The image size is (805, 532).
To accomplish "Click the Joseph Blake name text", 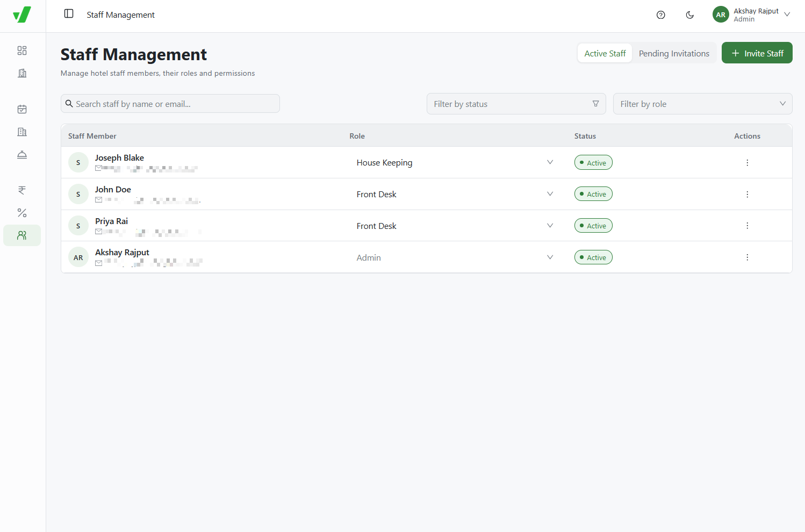I will [x=119, y=157].
